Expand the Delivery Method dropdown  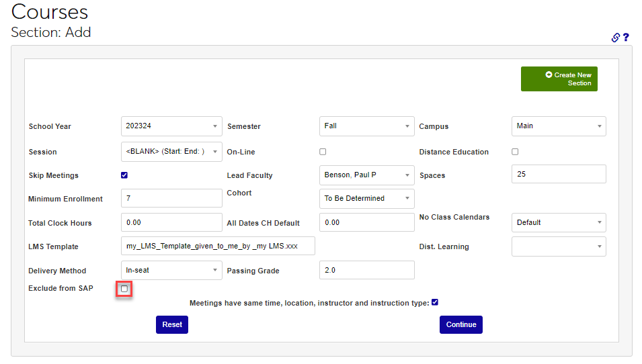click(x=171, y=270)
